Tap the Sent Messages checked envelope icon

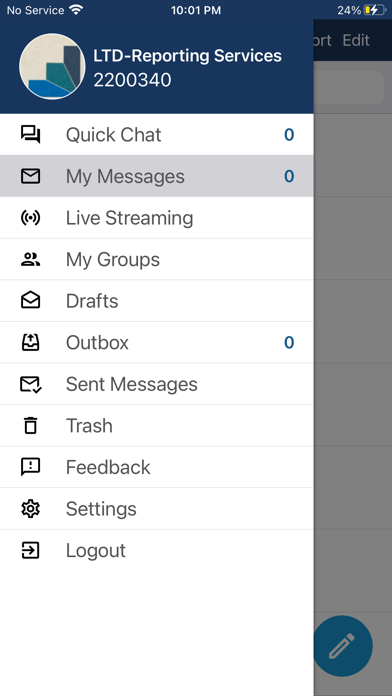(x=31, y=384)
